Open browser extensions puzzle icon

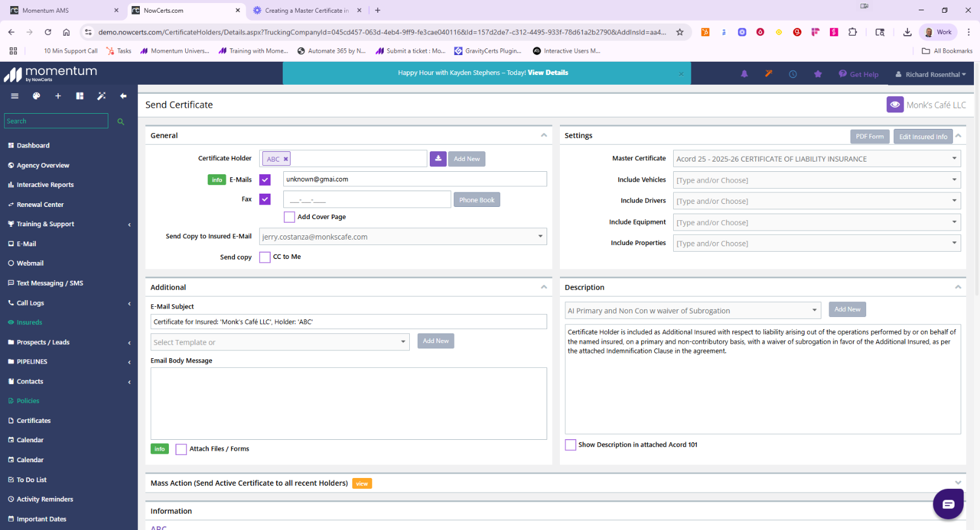(x=853, y=32)
